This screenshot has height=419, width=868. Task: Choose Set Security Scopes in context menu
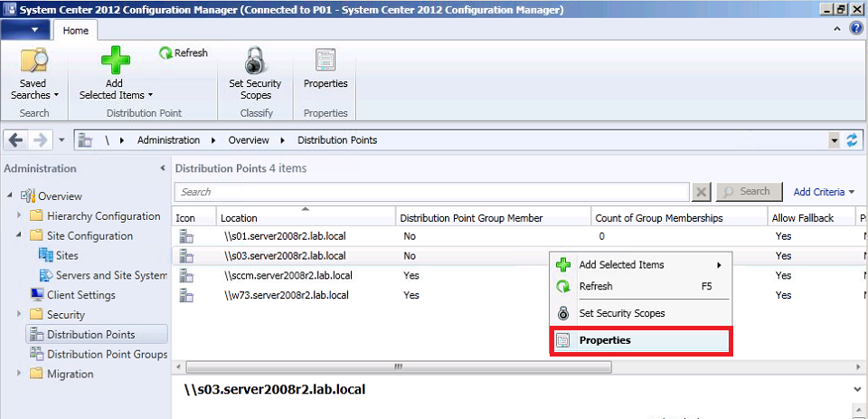pyautogui.click(x=640, y=313)
